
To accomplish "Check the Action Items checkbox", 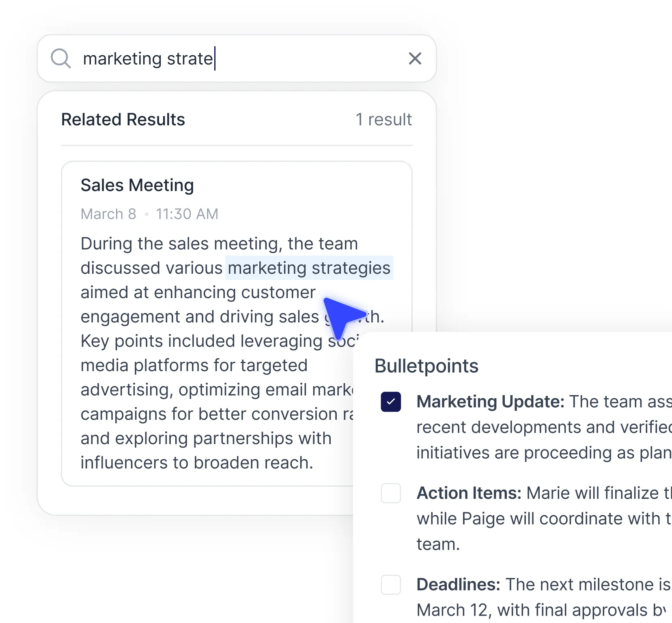I will coord(391,493).
